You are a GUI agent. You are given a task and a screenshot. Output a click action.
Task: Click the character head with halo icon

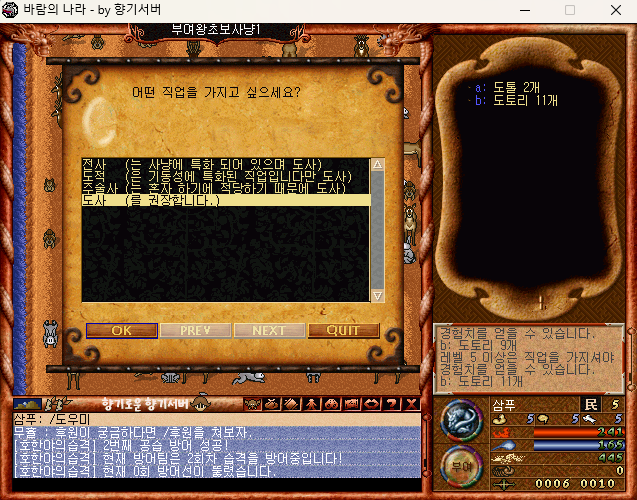pos(201,403)
